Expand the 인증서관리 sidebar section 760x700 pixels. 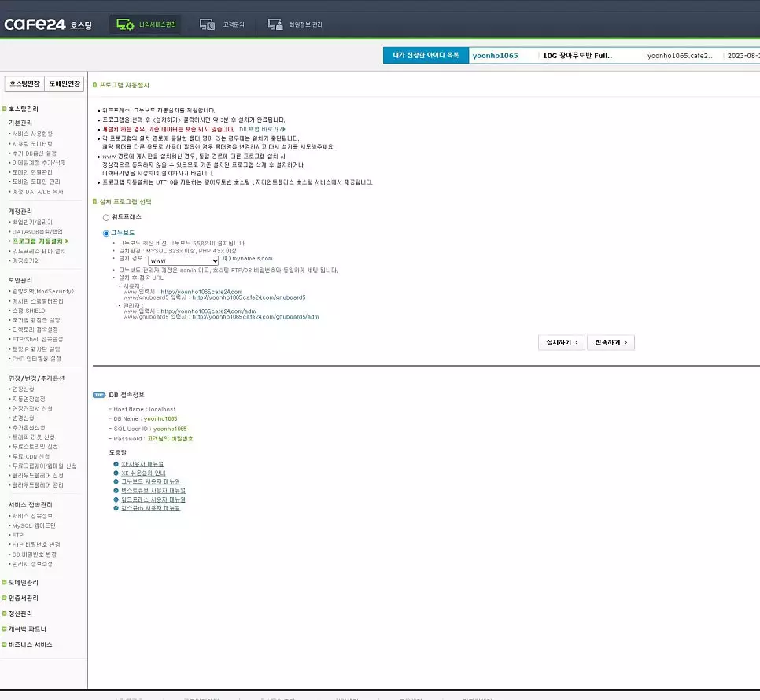click(24, 599)
